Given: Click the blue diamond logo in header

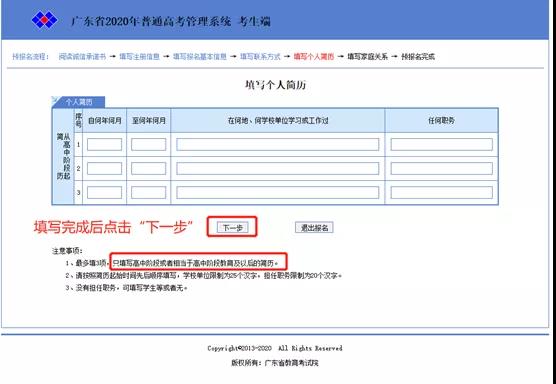Looking at the screenshot, I should pos(45,20).
